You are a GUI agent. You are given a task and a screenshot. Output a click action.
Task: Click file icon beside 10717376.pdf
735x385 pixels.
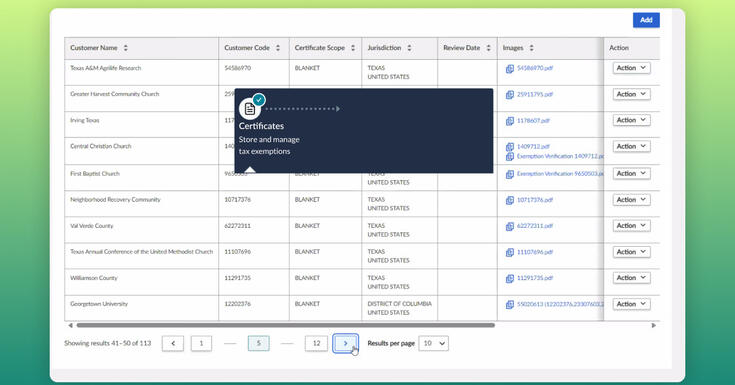pyautogui.click(x=510, y=200)
